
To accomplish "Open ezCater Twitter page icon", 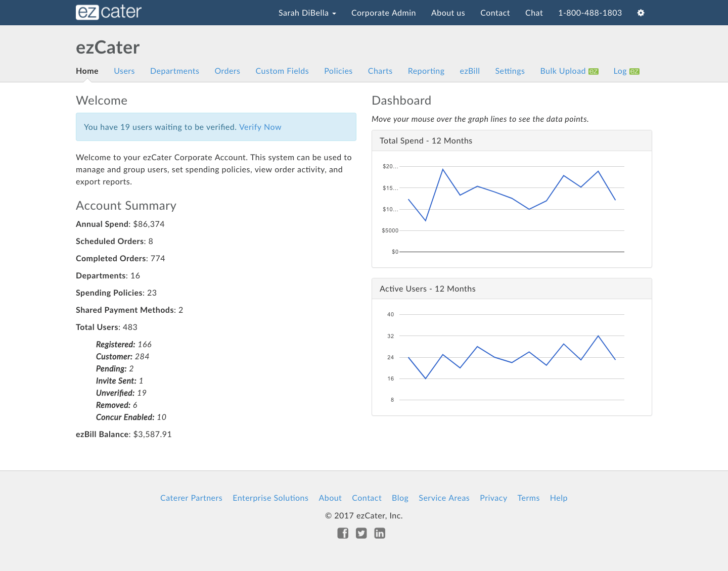I will (x=361, y=533).
